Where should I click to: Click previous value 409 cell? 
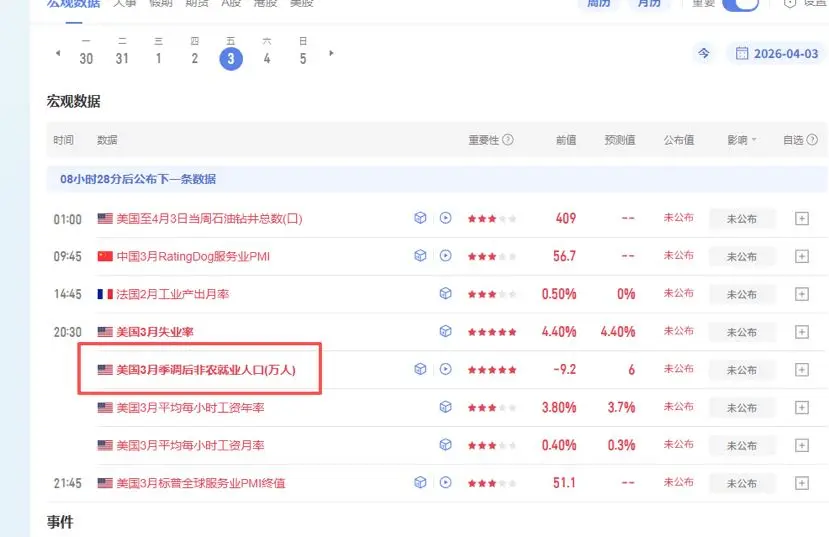(x=566, y=218)
